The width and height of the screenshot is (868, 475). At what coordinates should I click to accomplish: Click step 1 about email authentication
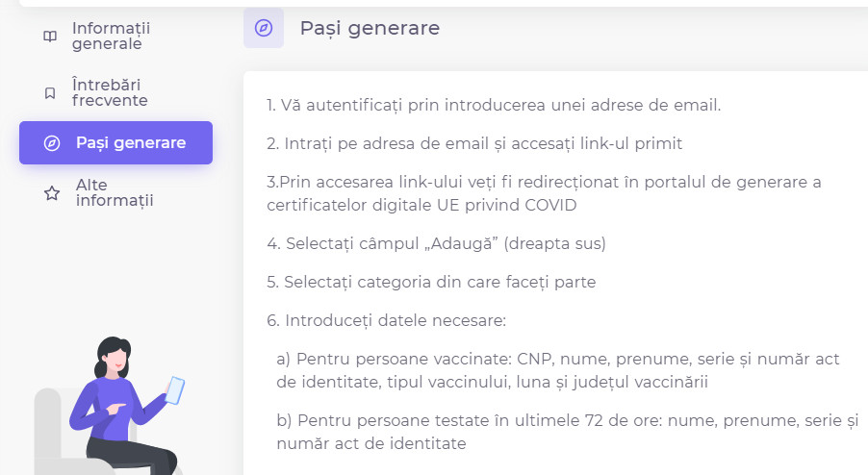pyautogui.click(x=494, y=105)
